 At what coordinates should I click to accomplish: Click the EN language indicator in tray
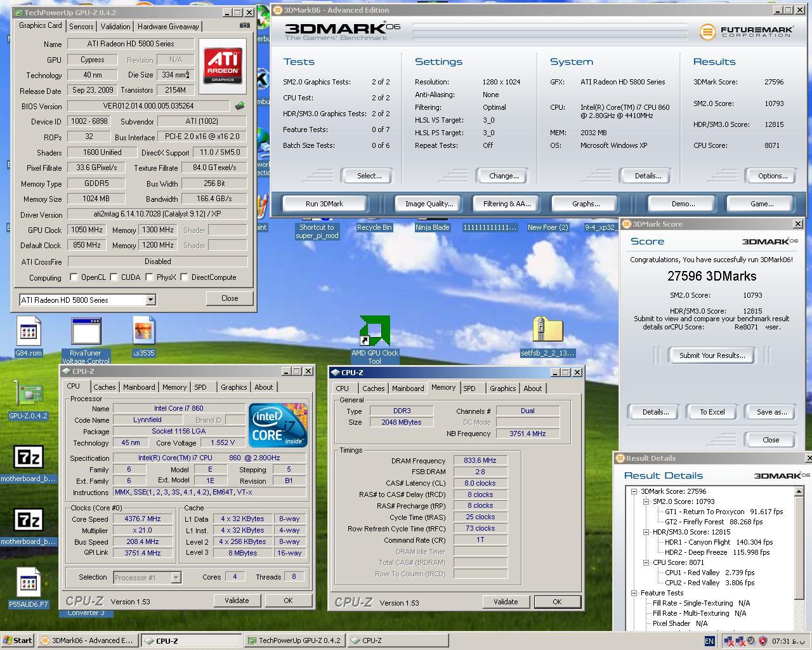709,641
